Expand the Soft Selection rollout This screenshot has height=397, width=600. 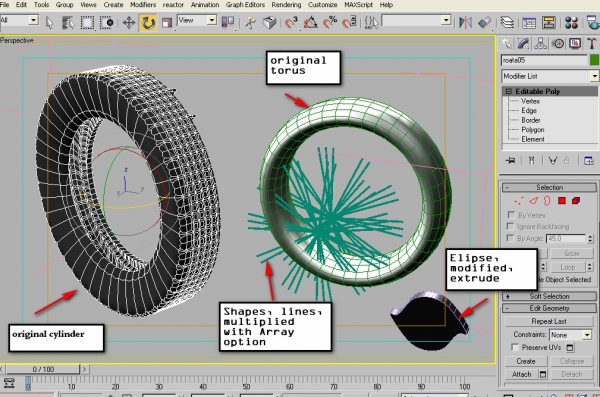click(x=549, y=296)
